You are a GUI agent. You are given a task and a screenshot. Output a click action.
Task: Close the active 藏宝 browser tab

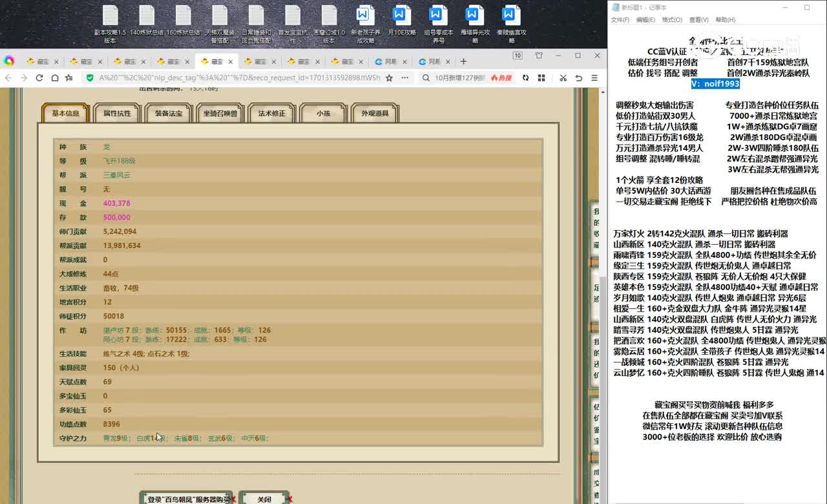[232, 62]
